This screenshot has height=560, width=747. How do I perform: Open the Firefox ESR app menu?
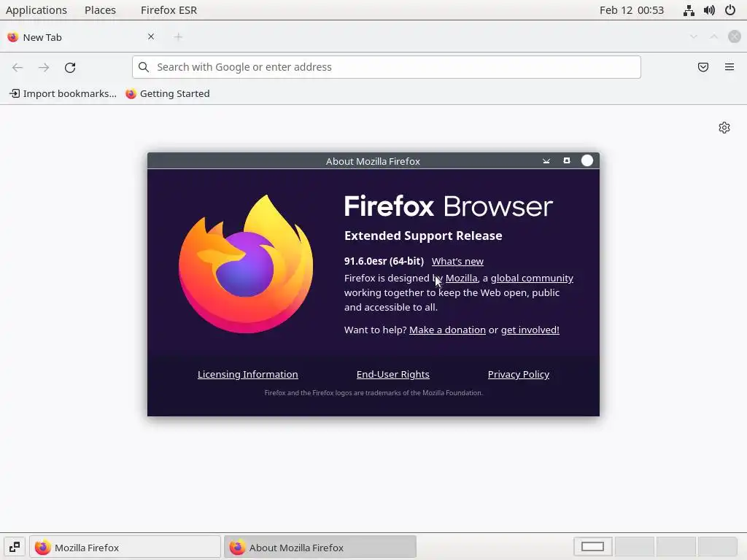pyautogui.click(x=169, y=10)
